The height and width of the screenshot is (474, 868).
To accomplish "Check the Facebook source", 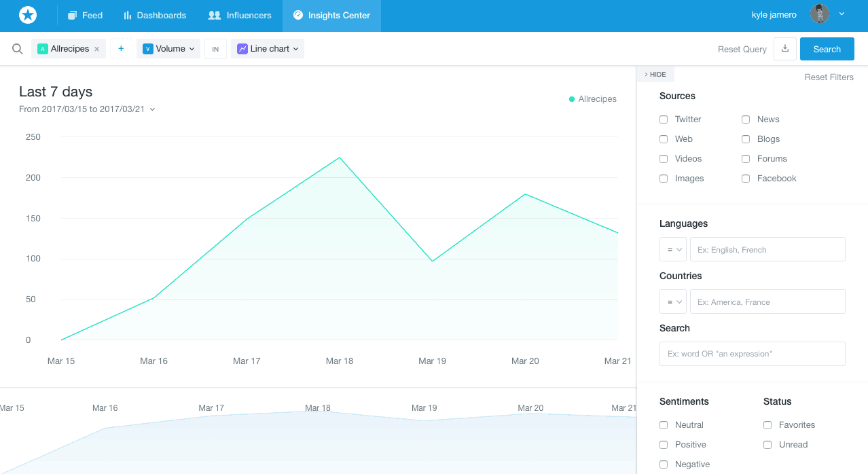I will click(x=746, y=179).
